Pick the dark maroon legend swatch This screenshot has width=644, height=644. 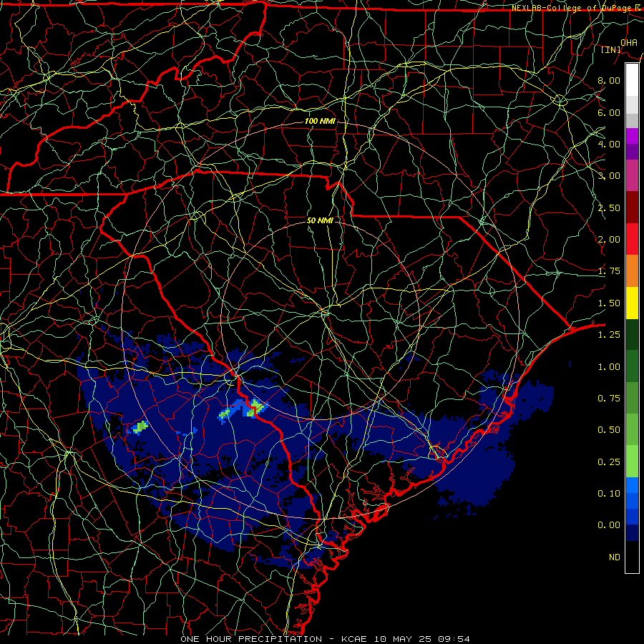pos(632,208)
